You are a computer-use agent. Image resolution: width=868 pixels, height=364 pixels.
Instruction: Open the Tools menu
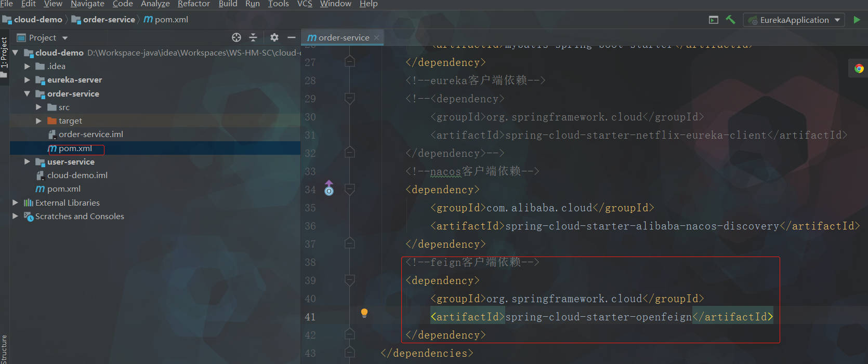coord(278,4)
